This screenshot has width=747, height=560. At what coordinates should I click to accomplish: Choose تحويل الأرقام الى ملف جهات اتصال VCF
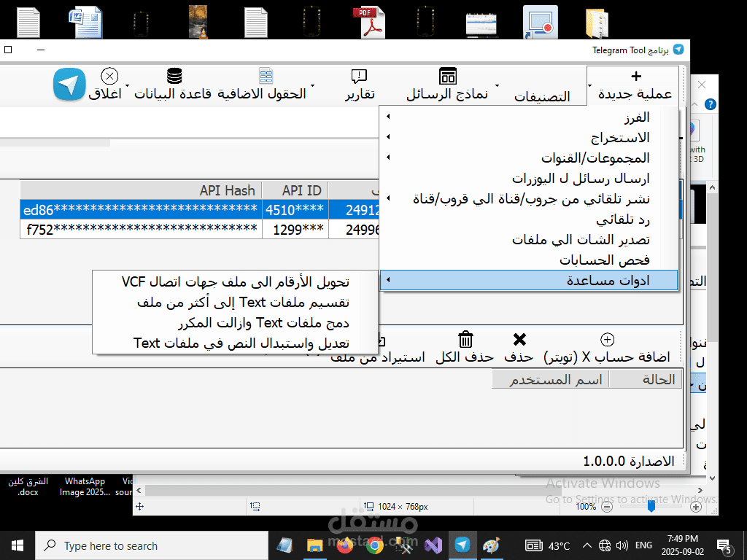click(236, 282)
